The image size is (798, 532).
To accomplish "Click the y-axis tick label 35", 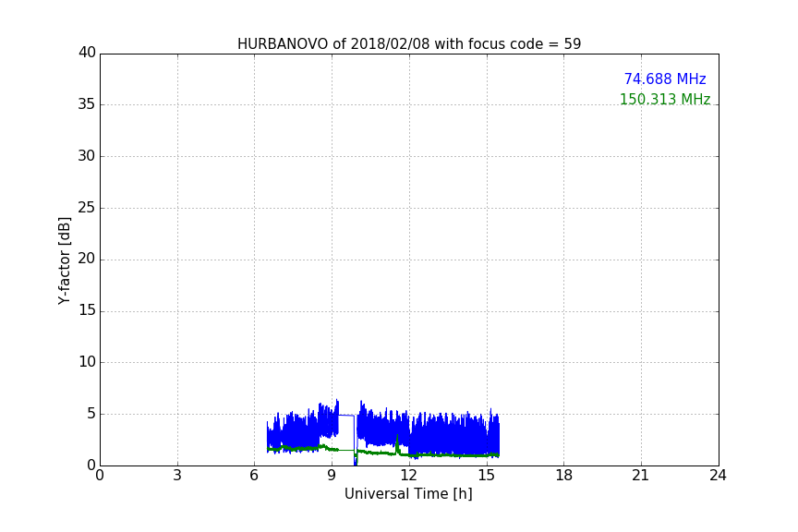I will coord(87,104).
